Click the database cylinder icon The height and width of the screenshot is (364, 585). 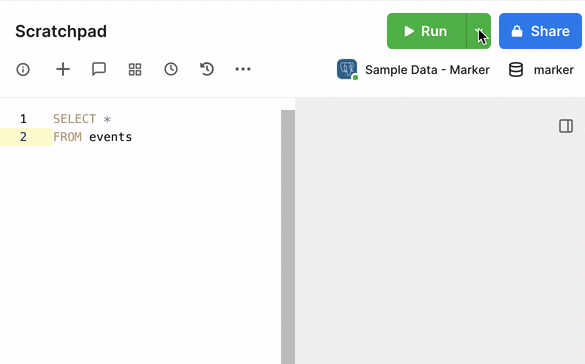[x=516, y=70]
